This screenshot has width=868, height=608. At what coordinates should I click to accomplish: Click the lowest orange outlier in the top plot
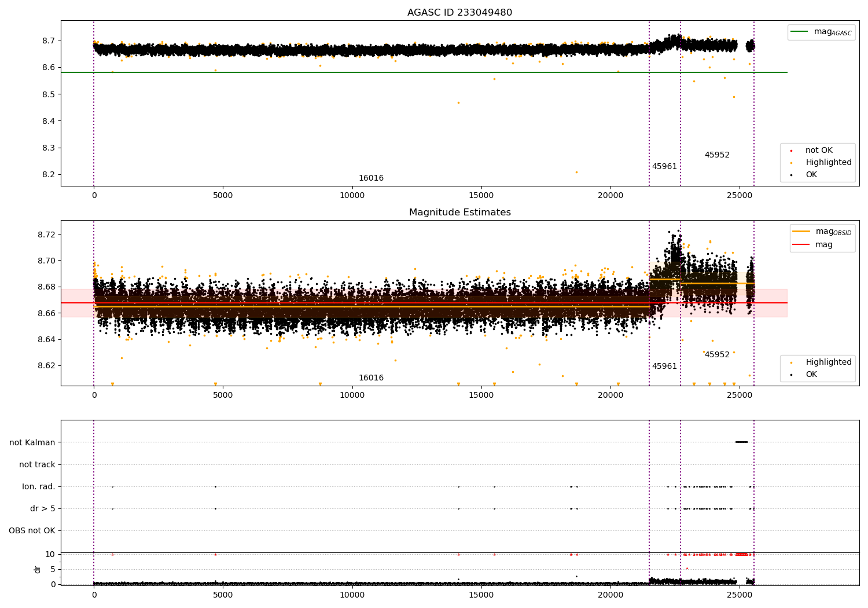pos(576,172)
